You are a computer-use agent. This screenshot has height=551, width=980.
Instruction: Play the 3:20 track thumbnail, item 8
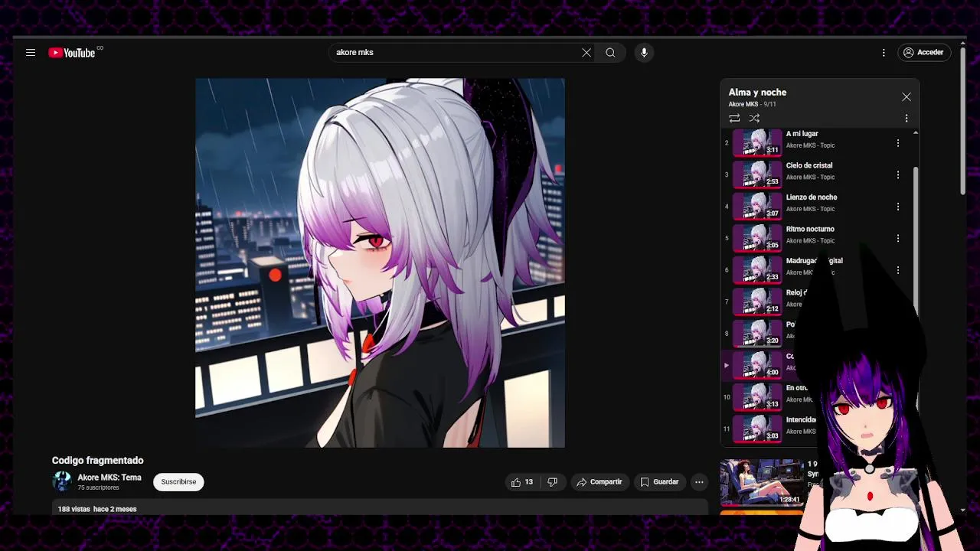click(757, 334)
